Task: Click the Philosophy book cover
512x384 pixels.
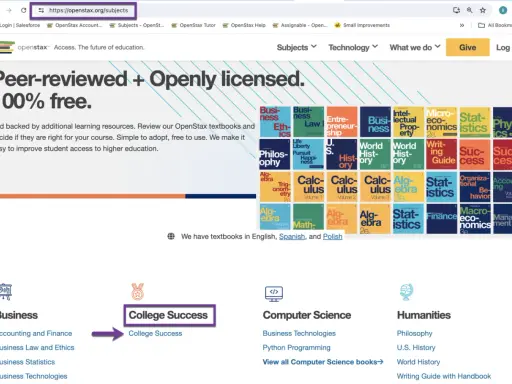Action: click(275, 154)
